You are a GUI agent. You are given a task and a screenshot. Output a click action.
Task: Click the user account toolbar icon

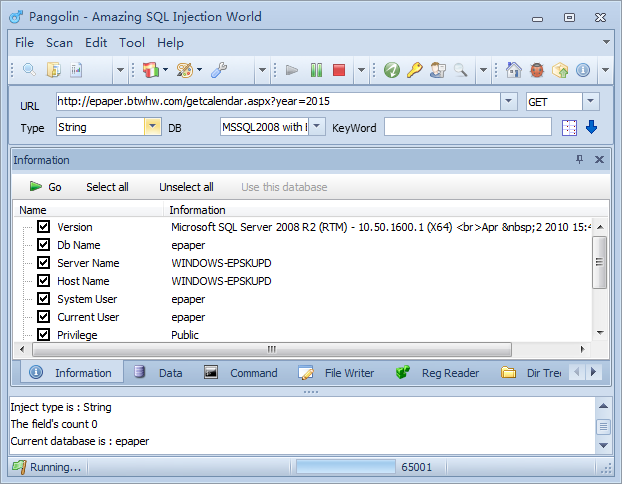[438, 70]
